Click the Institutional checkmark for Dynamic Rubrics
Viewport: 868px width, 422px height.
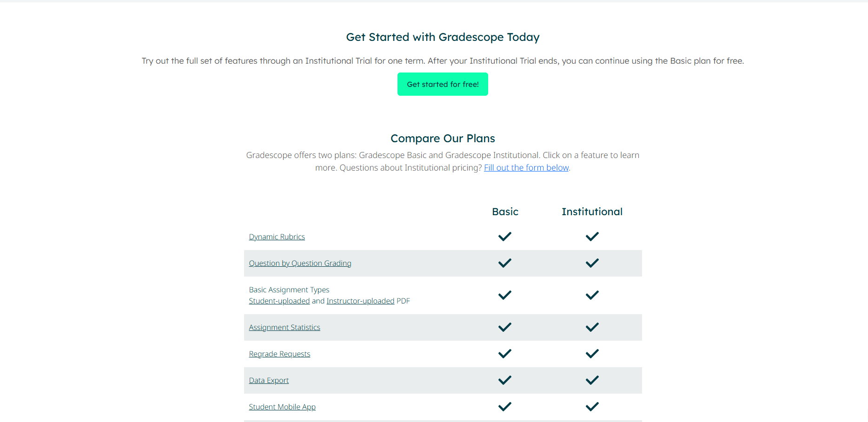click(592, 237)
